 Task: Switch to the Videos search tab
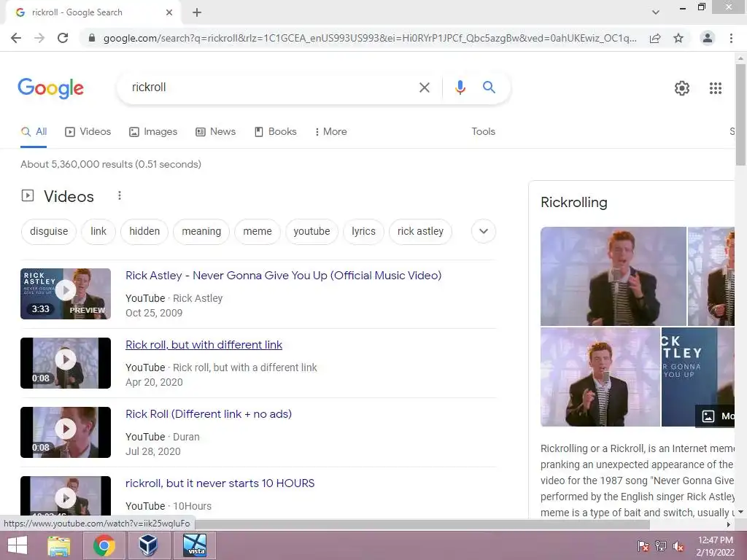(88, 132)
